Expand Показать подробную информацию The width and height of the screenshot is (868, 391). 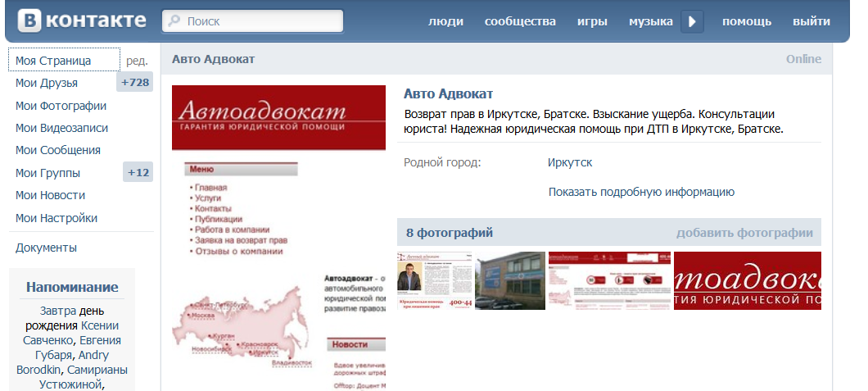(x=641, y=193)
